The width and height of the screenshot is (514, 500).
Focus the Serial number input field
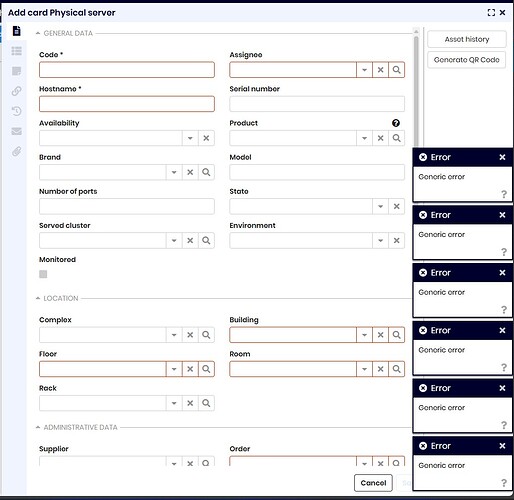coord(317,104)
